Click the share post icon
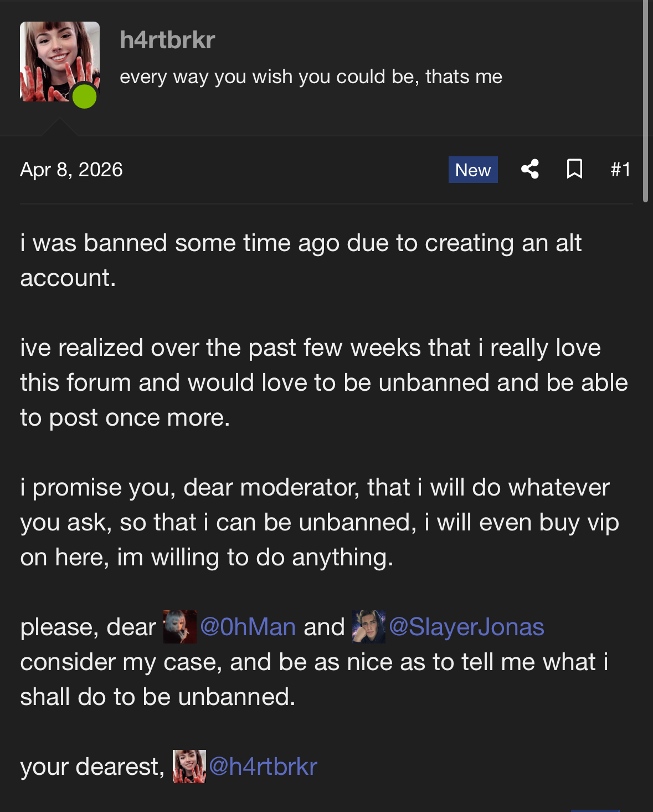The height and width of the screenshot is (812, 653). pyautogui.click(x=530, y=169)
